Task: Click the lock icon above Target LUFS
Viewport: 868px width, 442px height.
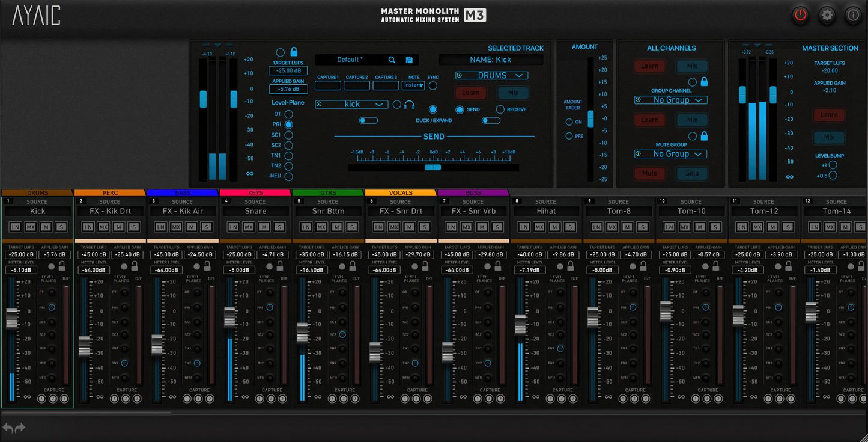Action: coord(293,52)
